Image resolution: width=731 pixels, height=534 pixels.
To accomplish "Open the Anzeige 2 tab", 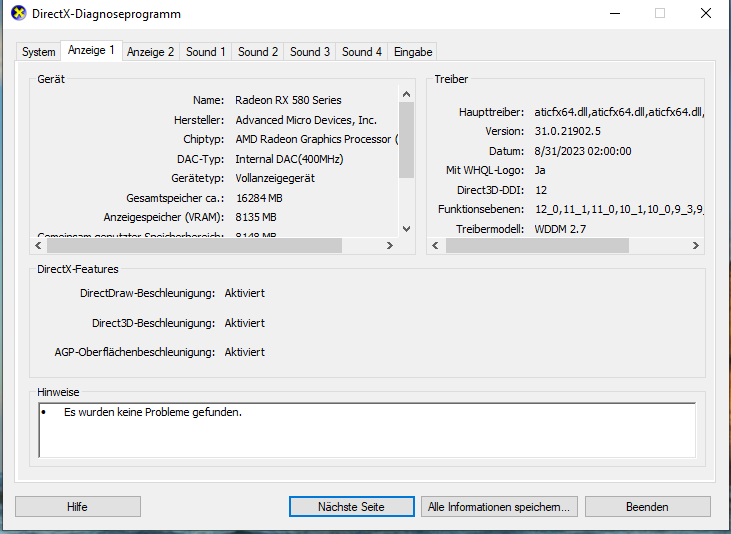I will 150,52.
